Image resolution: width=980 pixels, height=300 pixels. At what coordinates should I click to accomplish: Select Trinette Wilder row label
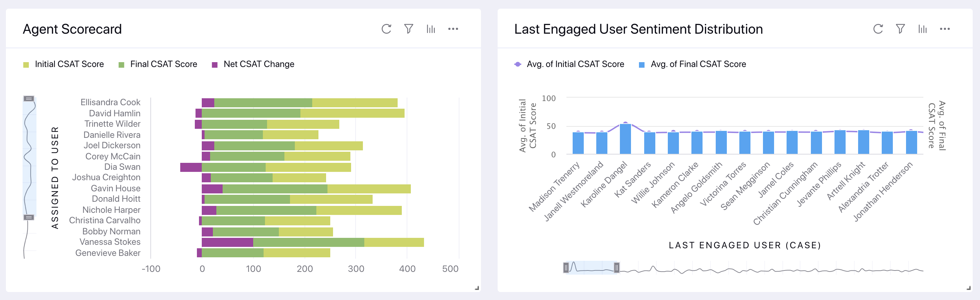[x=112, y=124]
